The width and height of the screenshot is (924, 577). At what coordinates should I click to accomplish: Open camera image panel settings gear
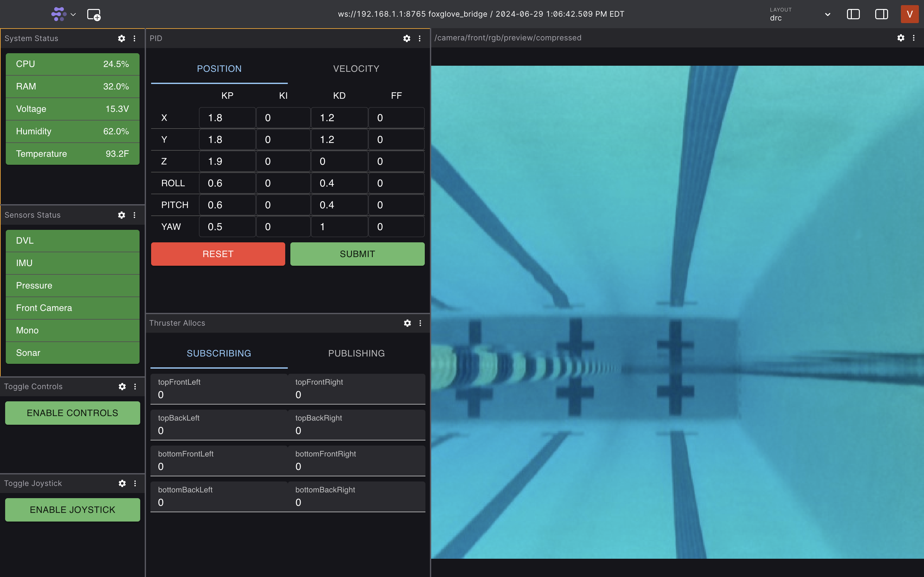coord(901,38)
